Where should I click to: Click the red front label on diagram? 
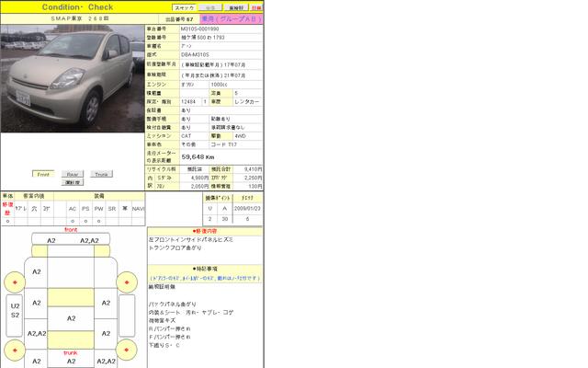click(x=71, y=230)
